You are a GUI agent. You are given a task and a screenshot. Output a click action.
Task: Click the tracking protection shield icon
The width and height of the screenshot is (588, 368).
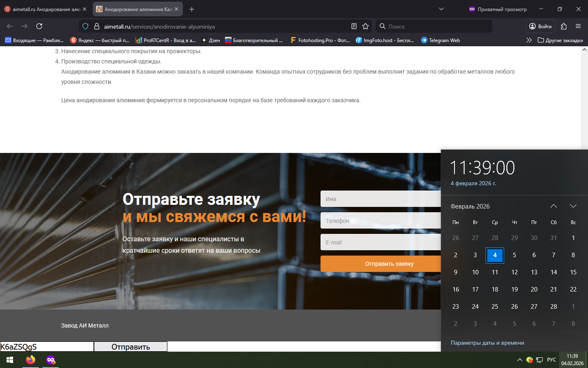(85, 26)
